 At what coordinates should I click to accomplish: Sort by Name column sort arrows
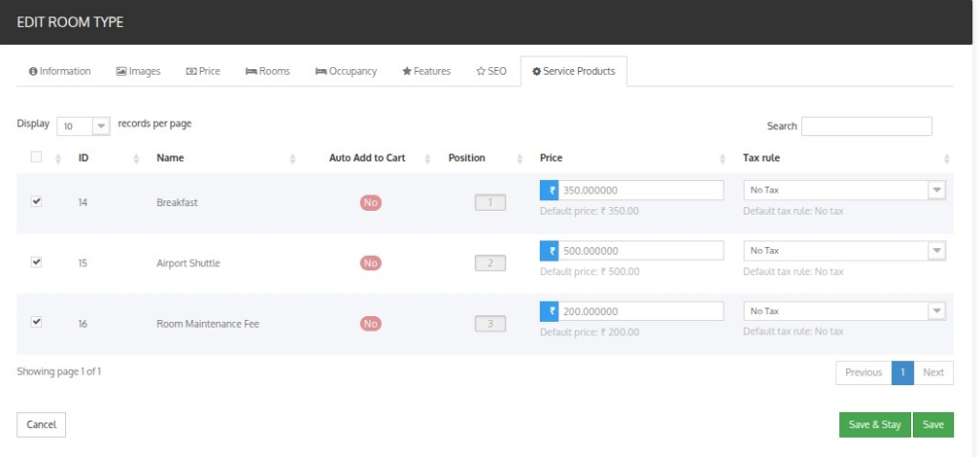(x=293, y=159)
